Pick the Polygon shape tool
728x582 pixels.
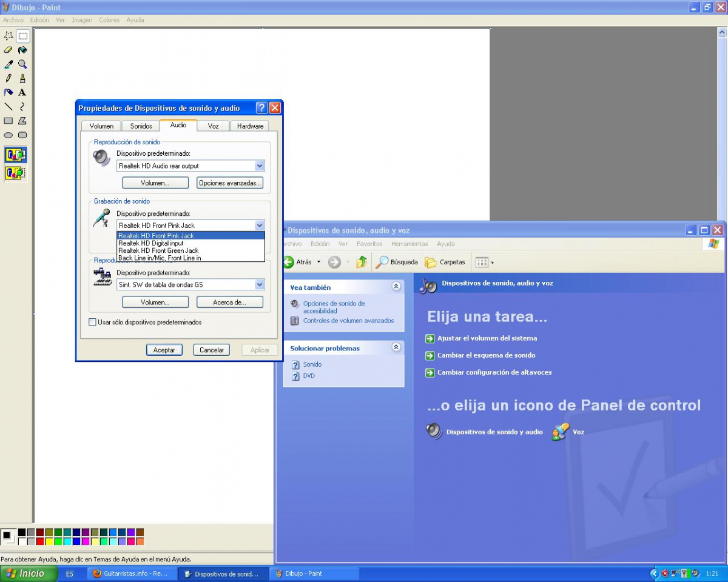(x=22, y=121)
